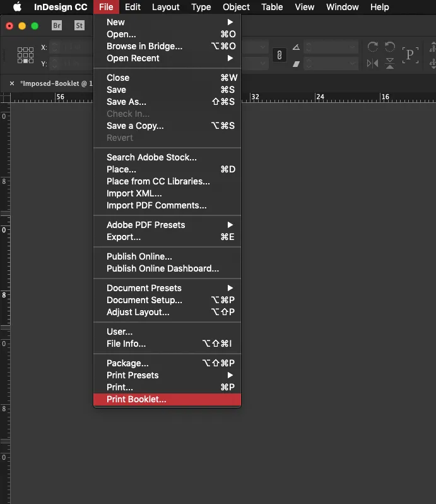This screenshot has height=504, width=436.
Task: Choose Document Setup...
Action: (167, 300)
